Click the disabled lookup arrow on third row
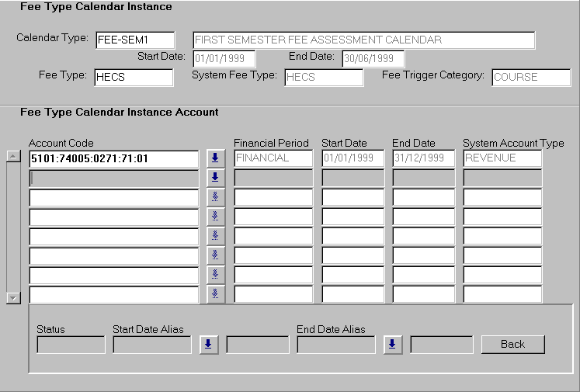Image resolution: width=580 pixels, height=392 pixels. 215,197
